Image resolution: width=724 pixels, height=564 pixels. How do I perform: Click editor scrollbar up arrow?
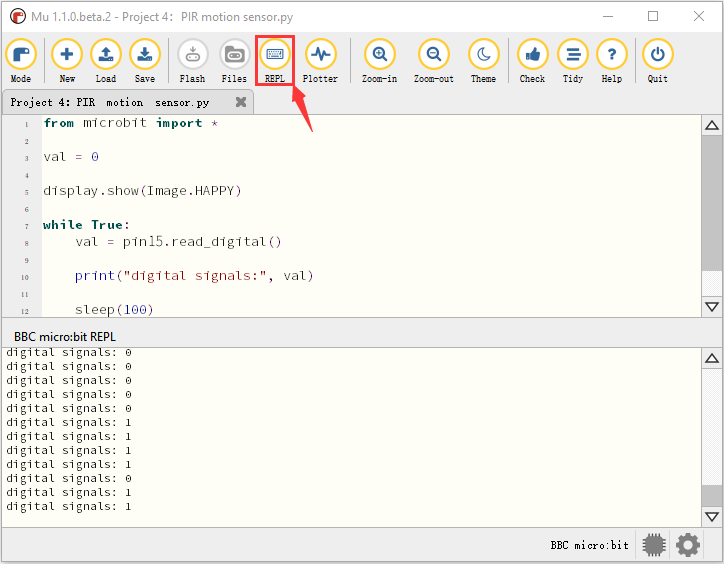712,125
